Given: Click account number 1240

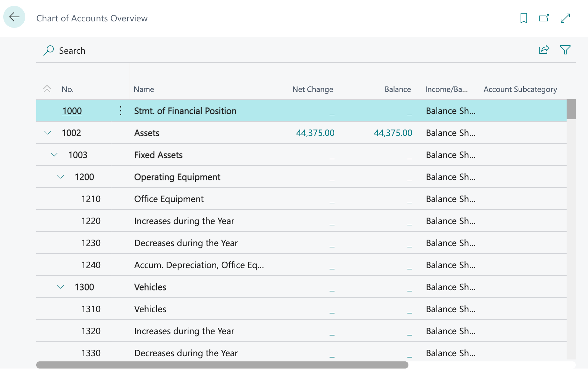Looking at the screenshot, I should [x=91, y=265].
